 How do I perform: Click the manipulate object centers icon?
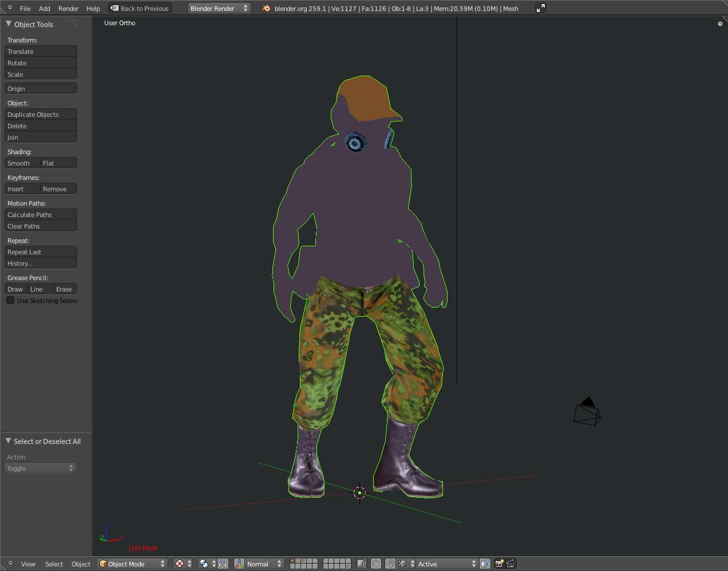pos(223,564)
